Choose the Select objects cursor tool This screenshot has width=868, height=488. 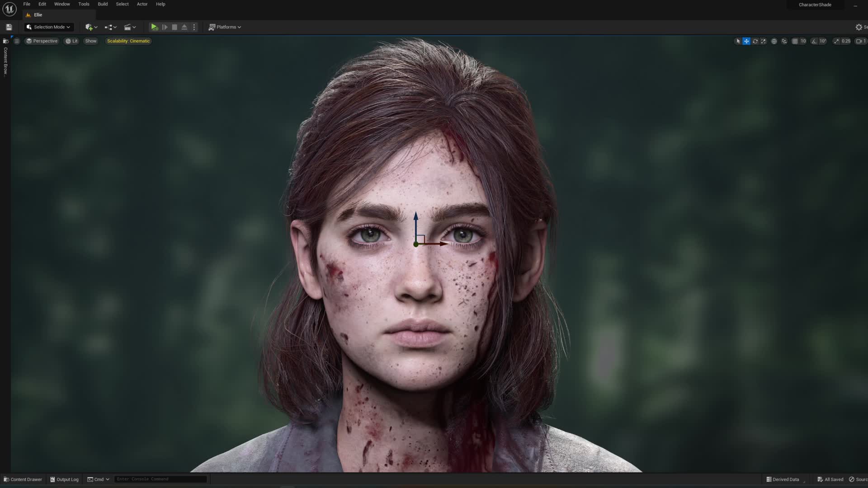(738, 41)
